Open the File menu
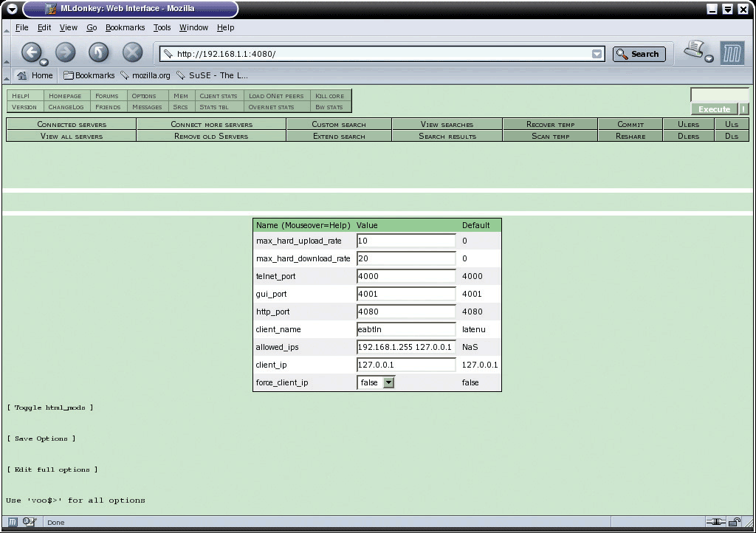The image size is (756, 533). click(x=21, y=27)
